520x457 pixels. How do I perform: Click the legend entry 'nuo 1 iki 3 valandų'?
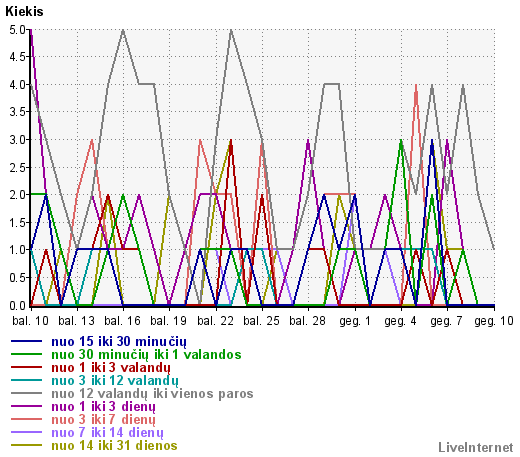pos(111,367)
